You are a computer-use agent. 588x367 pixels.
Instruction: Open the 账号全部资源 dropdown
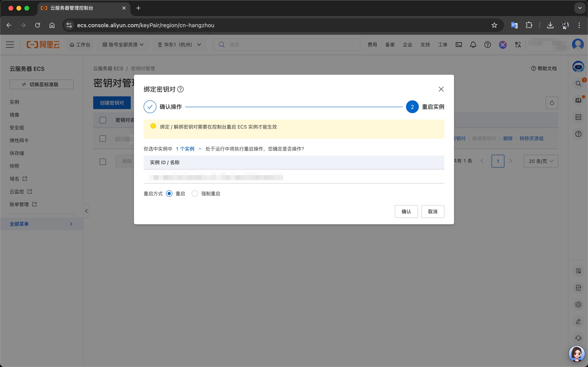(x=123, y=45)
